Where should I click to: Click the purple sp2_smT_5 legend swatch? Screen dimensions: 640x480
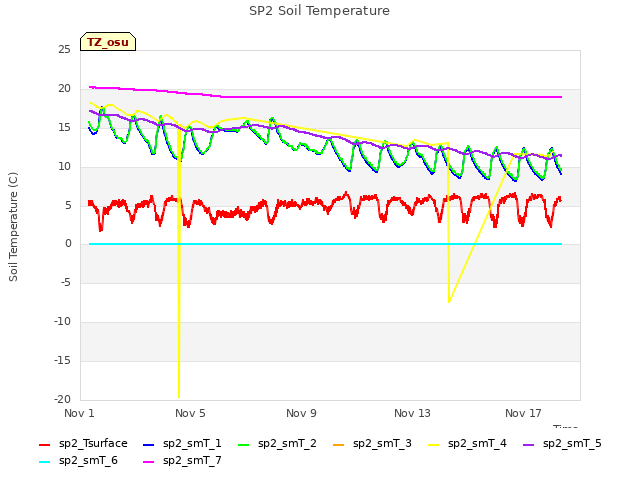529,444
